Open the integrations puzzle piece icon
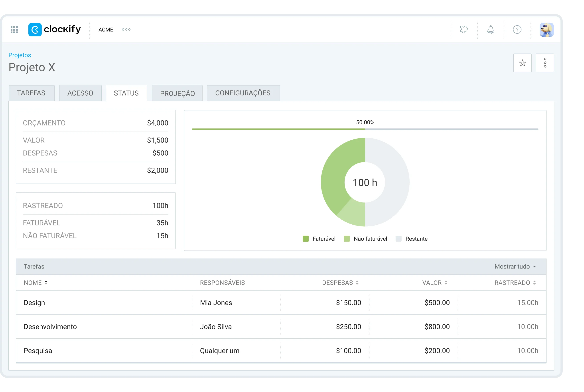584x392 pixels. pos(464,29)
